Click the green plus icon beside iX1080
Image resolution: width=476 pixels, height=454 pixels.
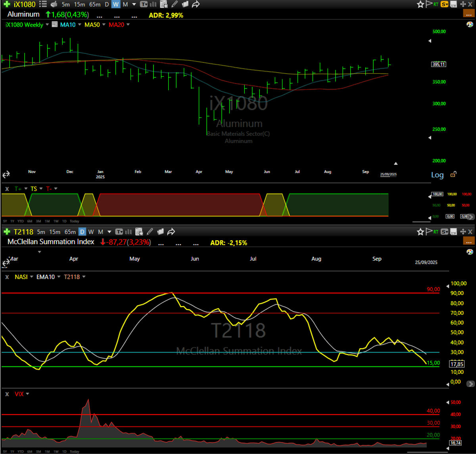click(x=6, y=5)
